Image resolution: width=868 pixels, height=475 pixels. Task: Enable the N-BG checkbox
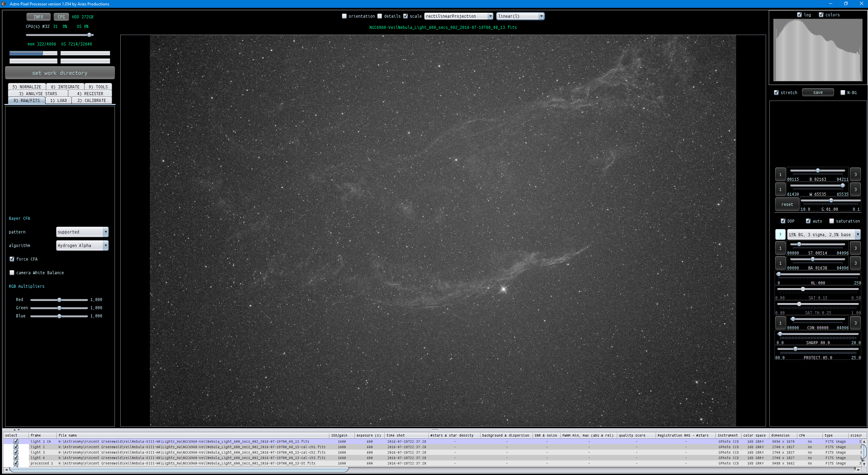tap(843, 92)
